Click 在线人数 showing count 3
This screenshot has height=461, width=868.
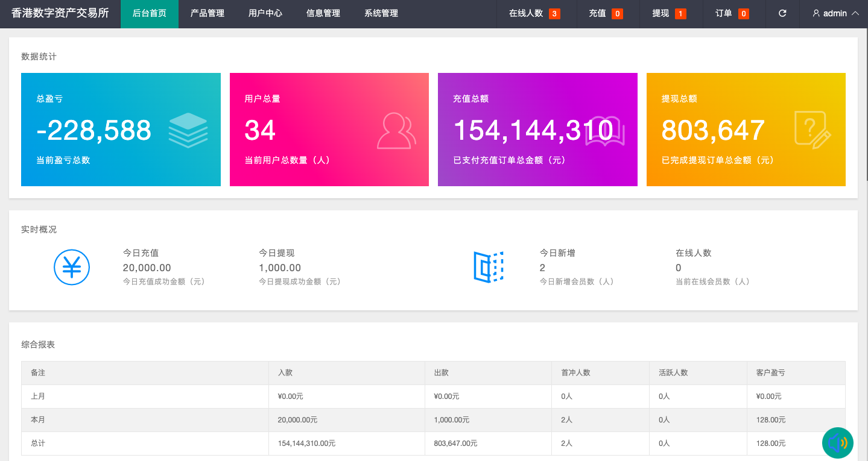pyautogui.click(x=536, y=13)
